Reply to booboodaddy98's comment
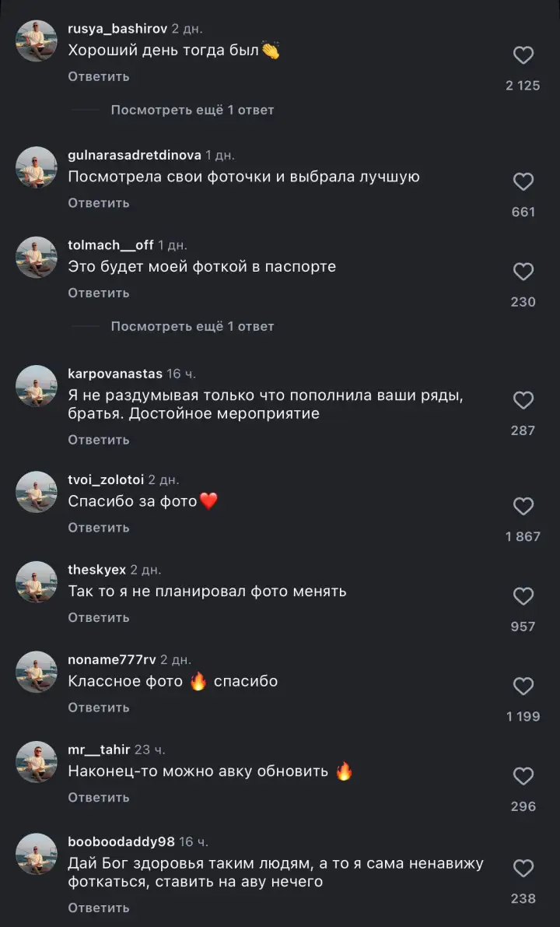 [99, 908]
